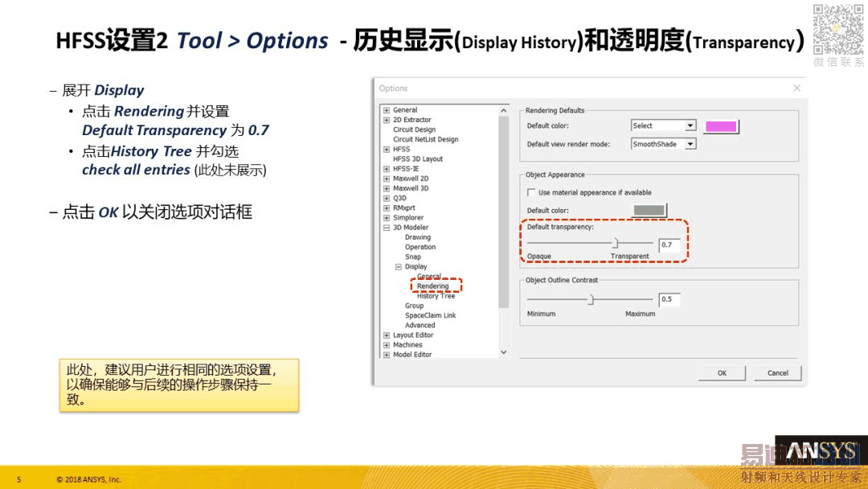Click the Default transparency slider handle
Image resolution: width=868 pixels, height=489 pixels.
tap(615, 243)
